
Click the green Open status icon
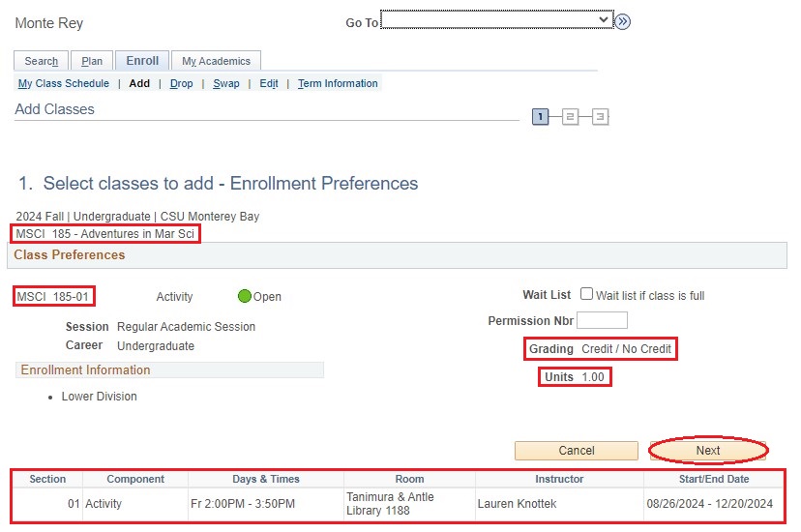point(245,297)
